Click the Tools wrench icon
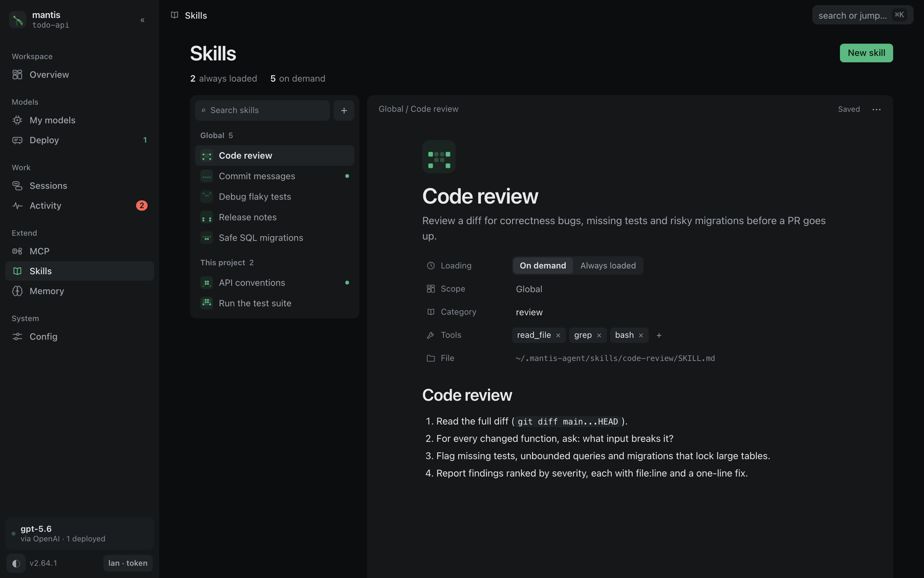Image resolution: width=924 pixels, height=578 pixels. pos(430,335)
